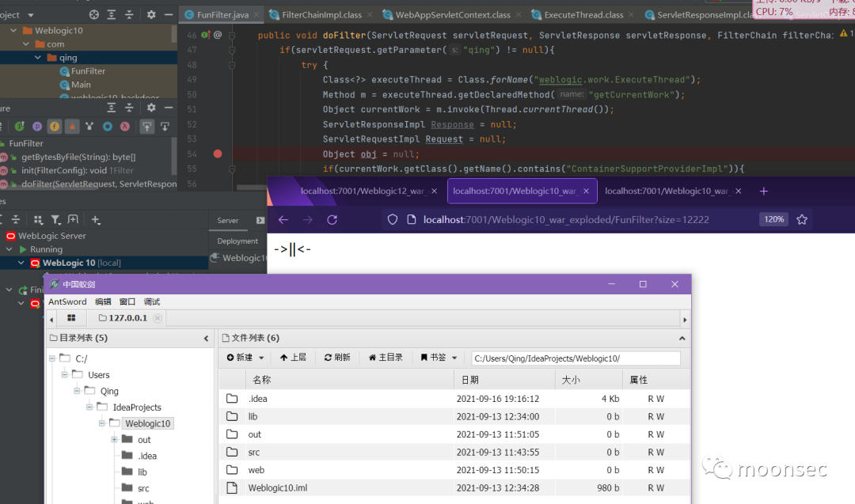Switch to WebAppServletContext.class editor tab
This screenshot has height=504, width=855.
(452, 15)
